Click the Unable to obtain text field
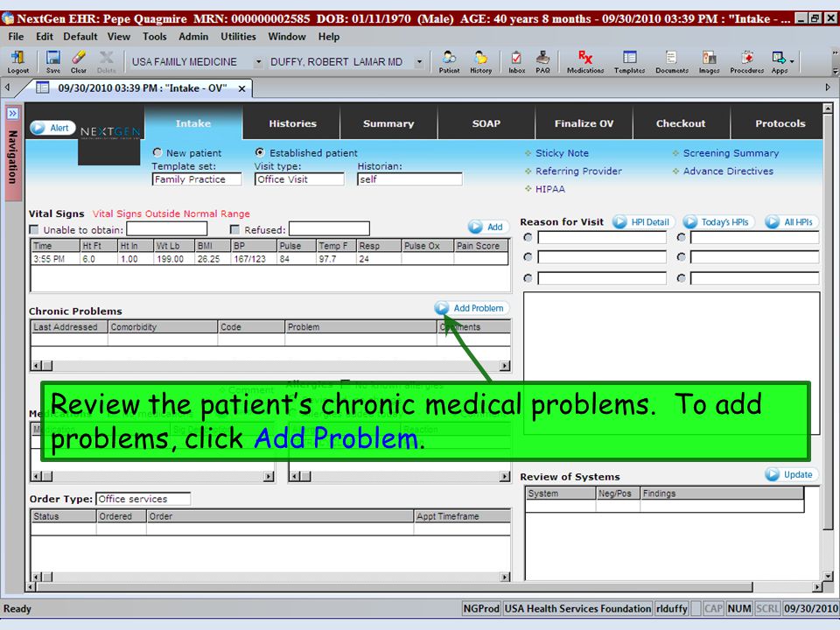This screenshot has width=840, height=630. [167, 228]
